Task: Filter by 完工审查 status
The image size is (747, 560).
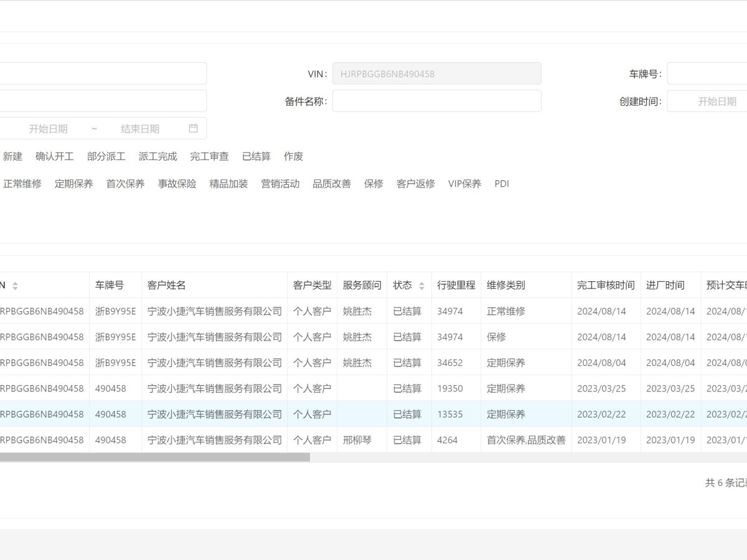Action: tap(209, 156)
